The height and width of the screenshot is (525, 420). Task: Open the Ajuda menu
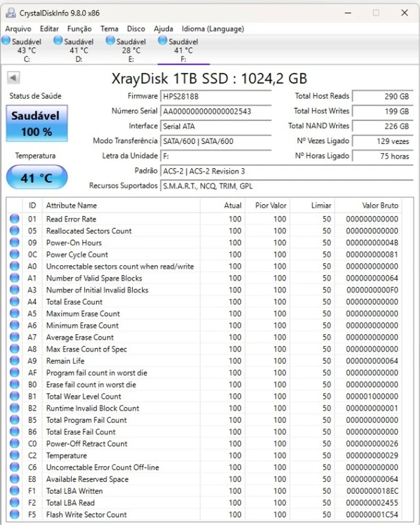163,29
